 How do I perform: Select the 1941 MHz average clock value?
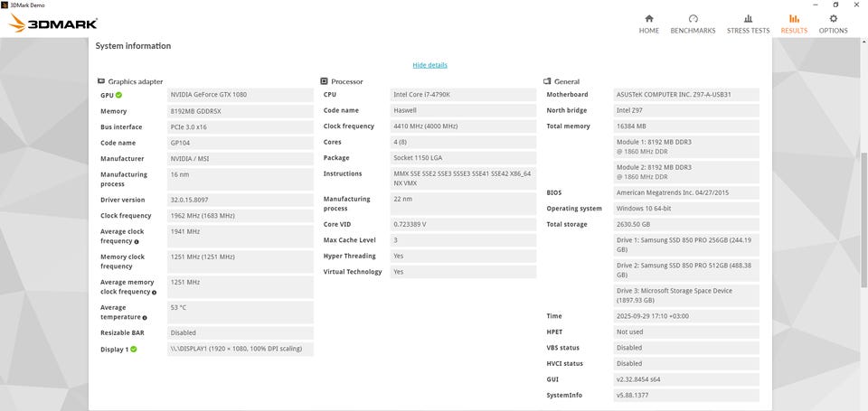(241, 236)
